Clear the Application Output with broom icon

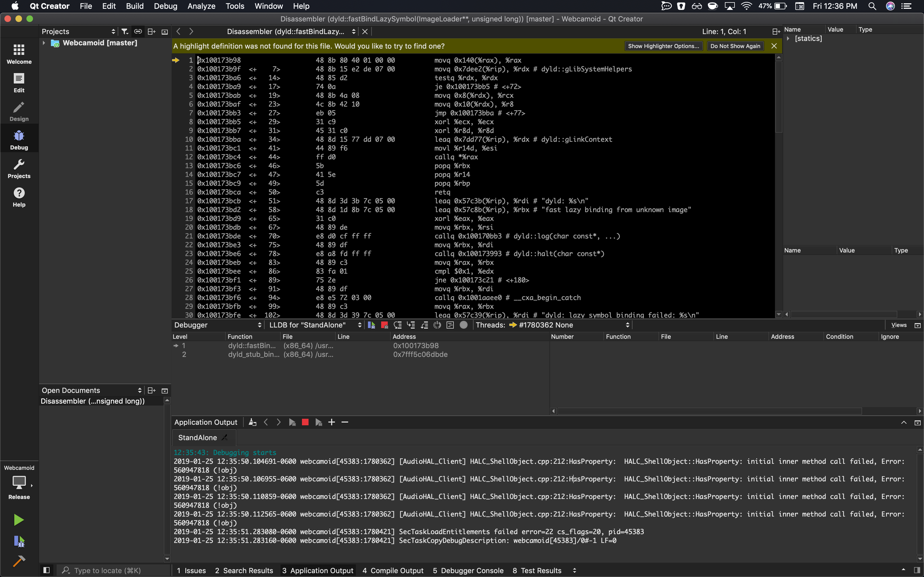[252, 422]
